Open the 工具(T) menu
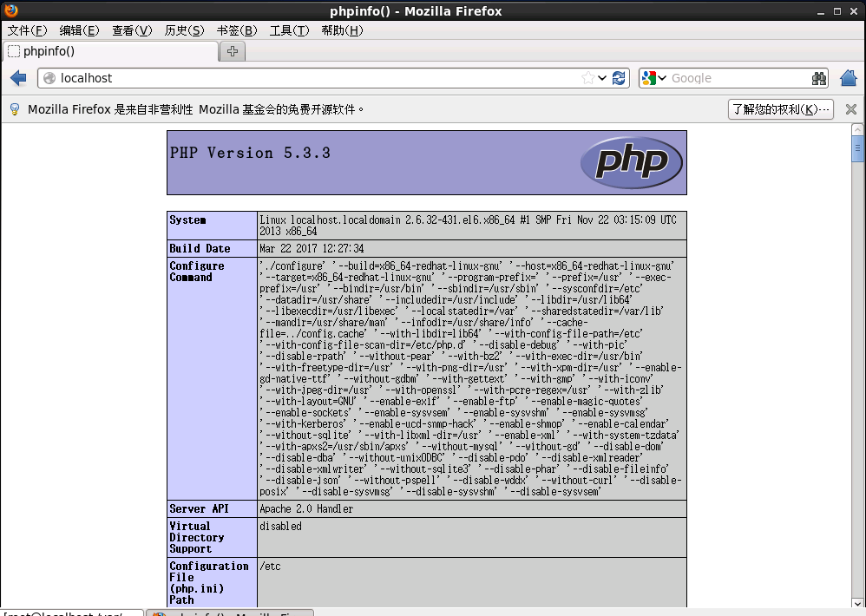Screen dimensions: 866x616 289,30
